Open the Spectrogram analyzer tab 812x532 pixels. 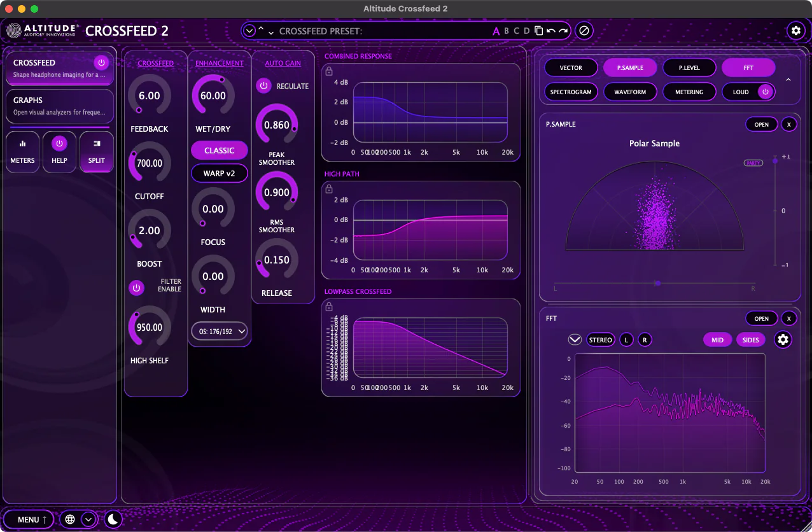[x=571, y=92]
